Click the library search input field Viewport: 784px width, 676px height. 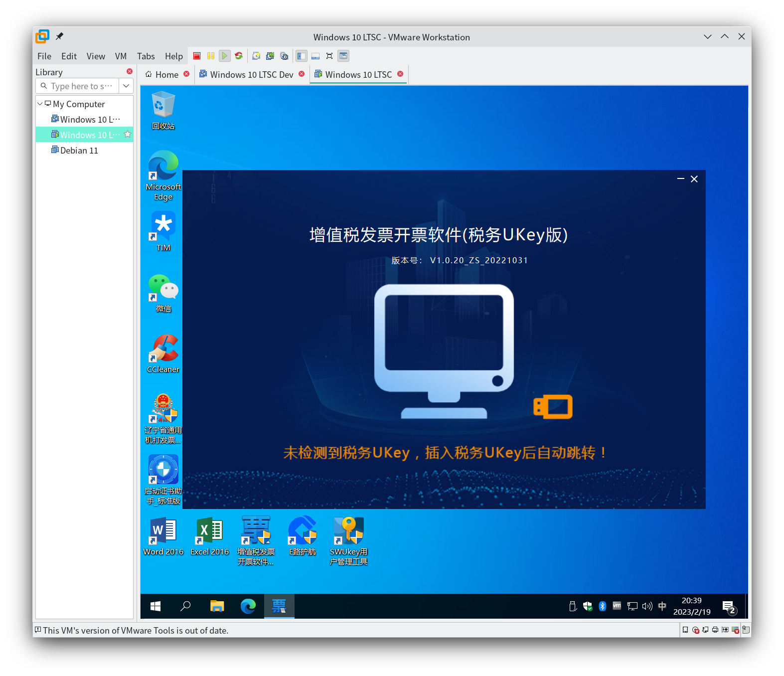77,86
